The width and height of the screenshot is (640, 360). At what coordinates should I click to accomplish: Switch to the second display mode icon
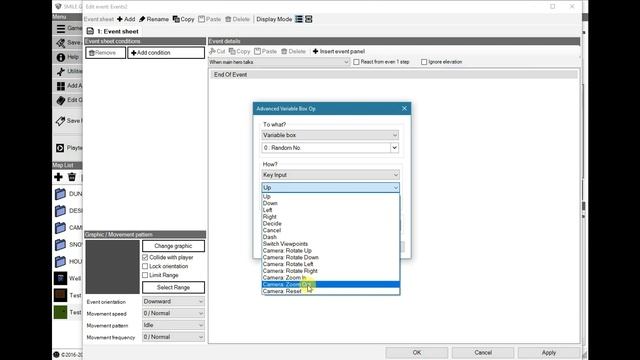tap(309, 19)
